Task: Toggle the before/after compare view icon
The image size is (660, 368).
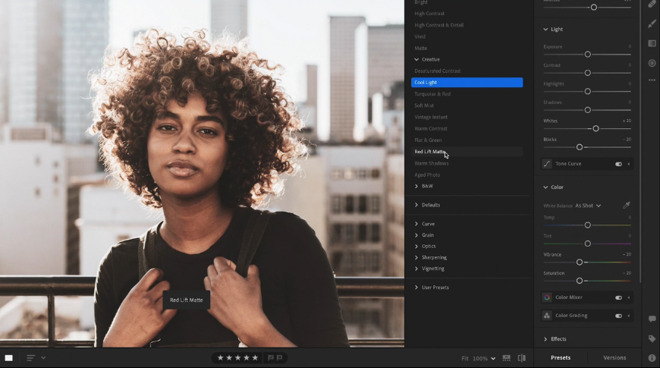Action: click(522, 358)
